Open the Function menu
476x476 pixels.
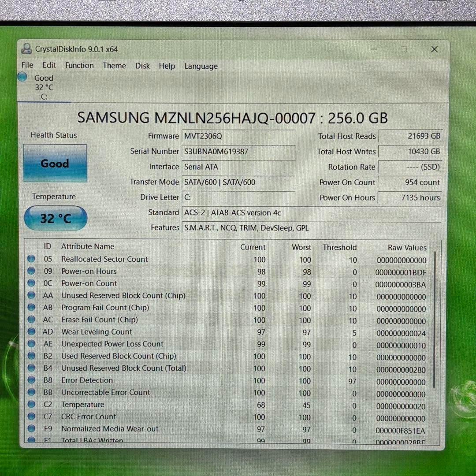[x=79, y=65]
